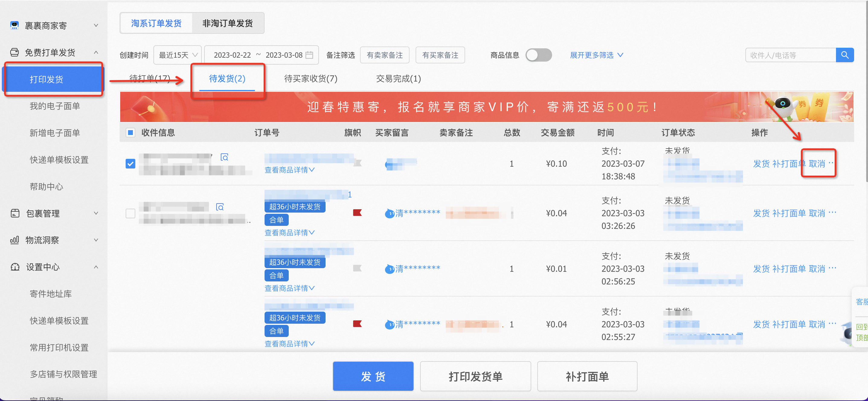View recipient details icon for the 03:26:26 order
868x401 pixels.
coord(220,207)
